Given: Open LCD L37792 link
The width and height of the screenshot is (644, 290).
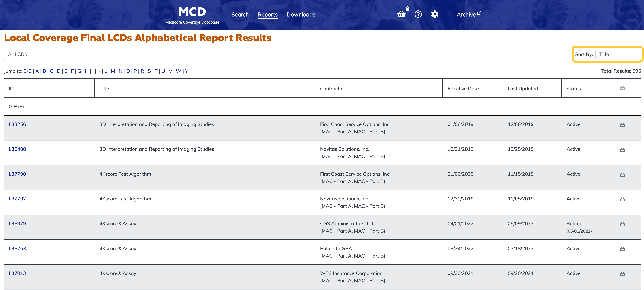Looking at the screenshot, I should pyautogui.click(x=17, y=199).
